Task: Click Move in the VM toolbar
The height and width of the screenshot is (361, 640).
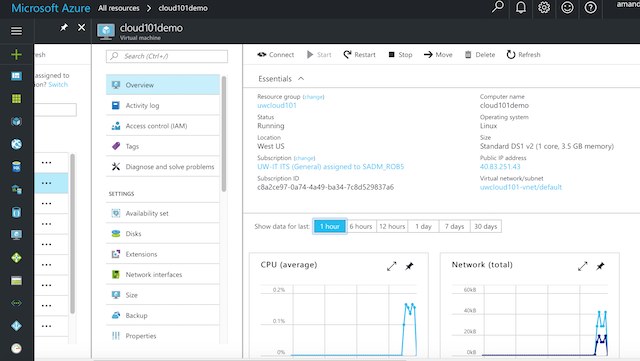Action: coord(438,55)
